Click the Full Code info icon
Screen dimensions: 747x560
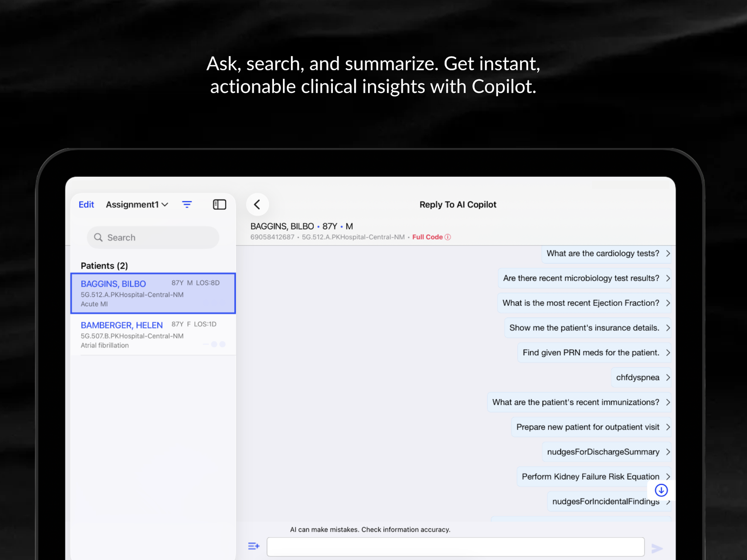(x=448, y=237)
